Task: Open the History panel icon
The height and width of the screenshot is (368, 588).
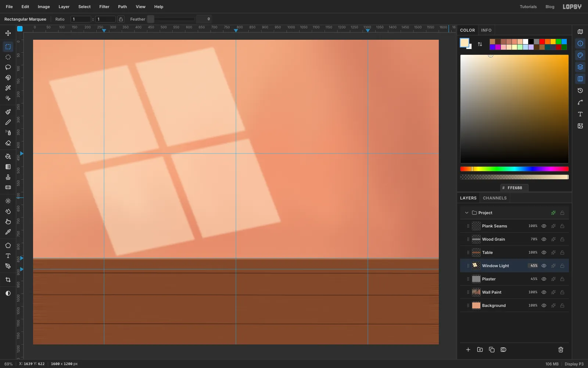Action: click(x=580, y=91)
